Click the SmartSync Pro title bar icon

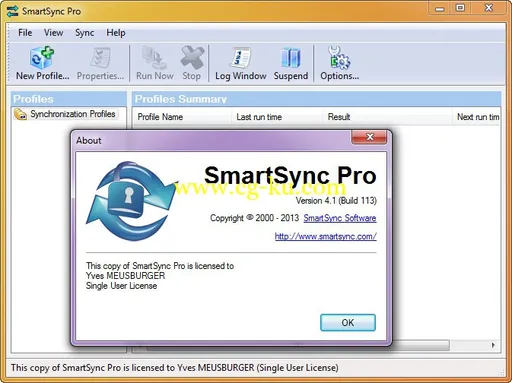12,11
